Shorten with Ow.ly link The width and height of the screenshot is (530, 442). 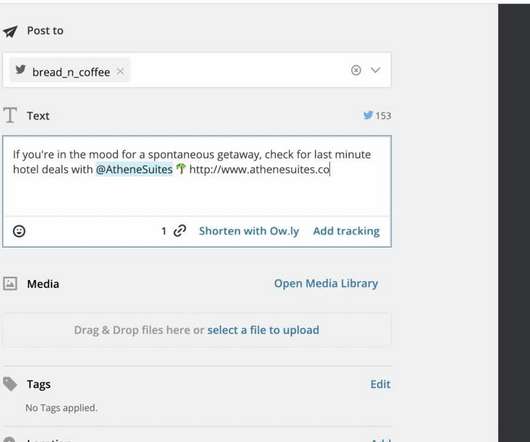(x=249, y=231)
